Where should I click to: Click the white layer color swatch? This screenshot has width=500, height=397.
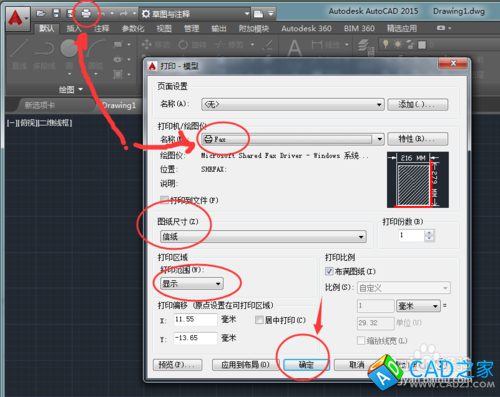(422, 45)
